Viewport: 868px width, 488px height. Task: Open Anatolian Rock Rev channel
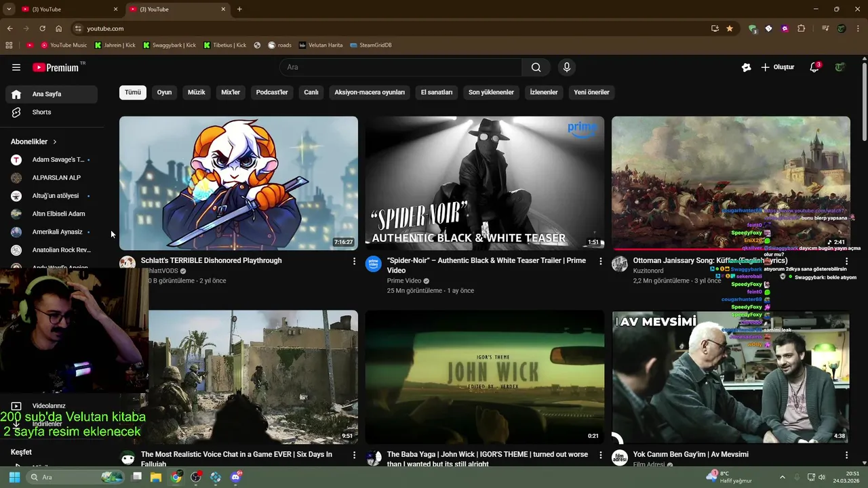52,250
